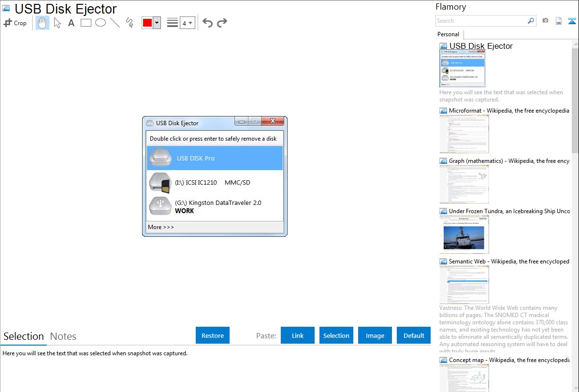
Task: Click the Graph (mathematics) snapshot title
Action: click(x=509, y=161)
